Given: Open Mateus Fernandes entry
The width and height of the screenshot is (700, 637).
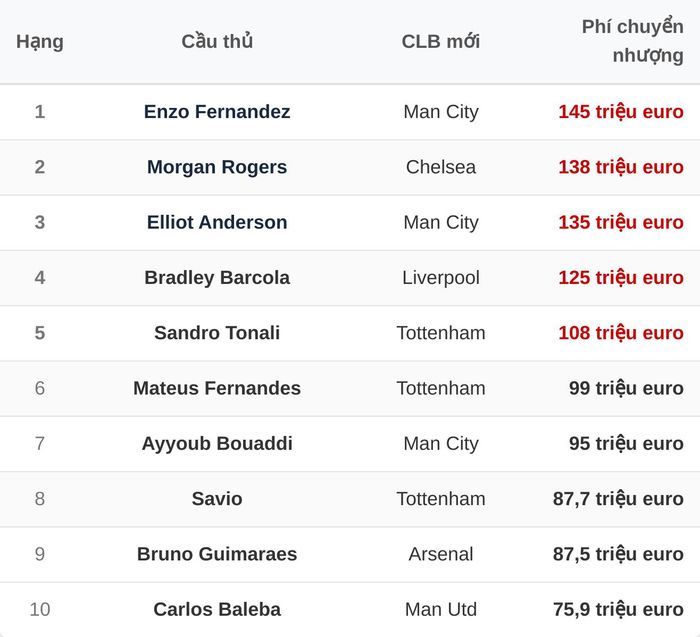Looking at the screenshot, I should click(217, 388).
